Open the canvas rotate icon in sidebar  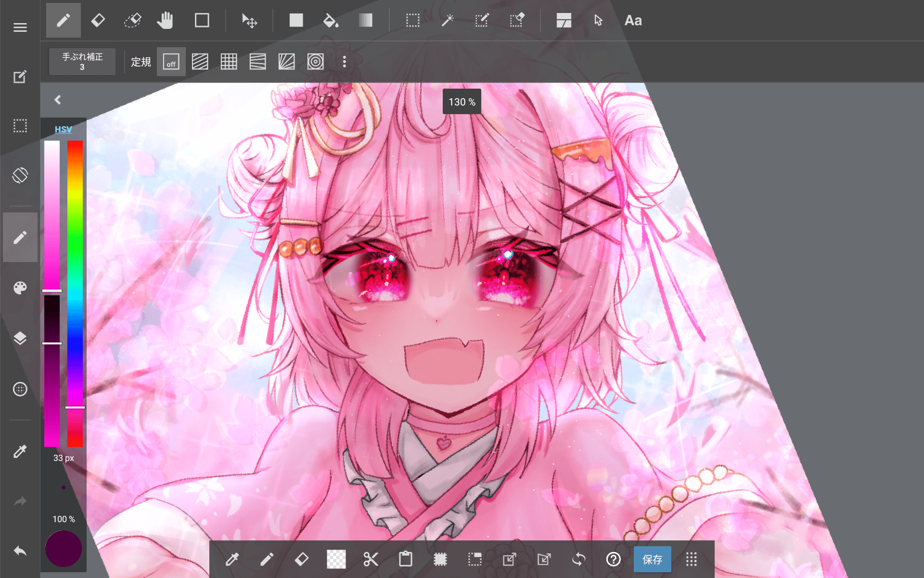pos(20,175)
